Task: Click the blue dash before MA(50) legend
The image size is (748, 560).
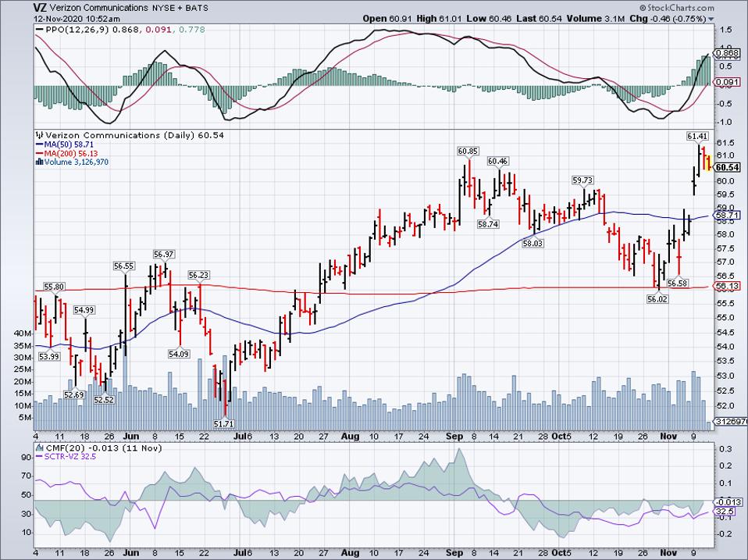Action: tap(39, 144)
